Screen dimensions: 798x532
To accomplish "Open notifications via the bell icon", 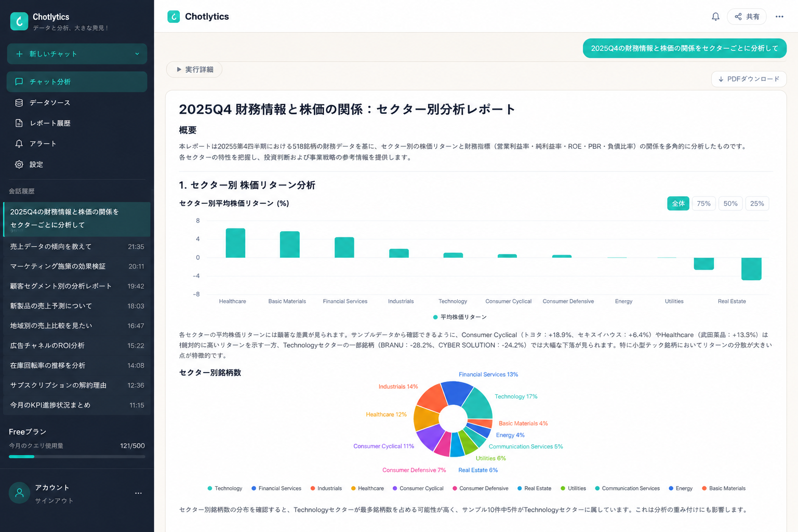I will point(715,17).
